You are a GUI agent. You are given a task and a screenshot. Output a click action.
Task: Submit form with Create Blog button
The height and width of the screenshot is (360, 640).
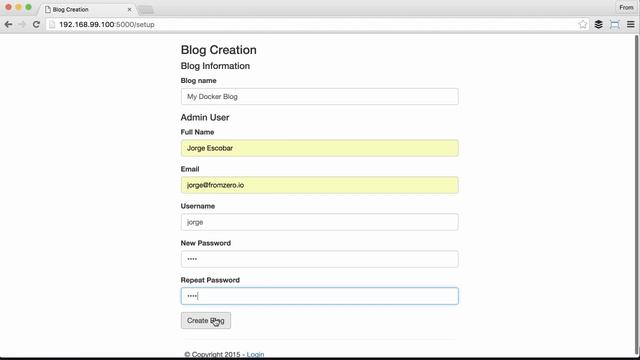206,320
